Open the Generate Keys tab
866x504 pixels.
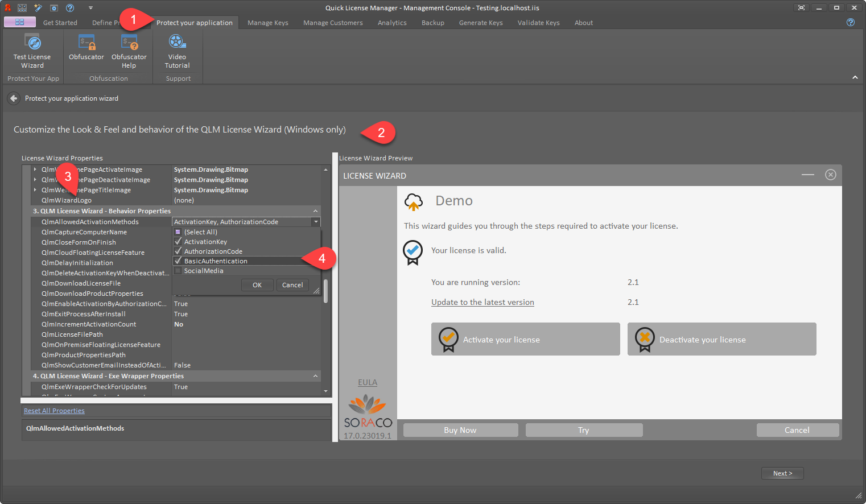click(481, 23)
